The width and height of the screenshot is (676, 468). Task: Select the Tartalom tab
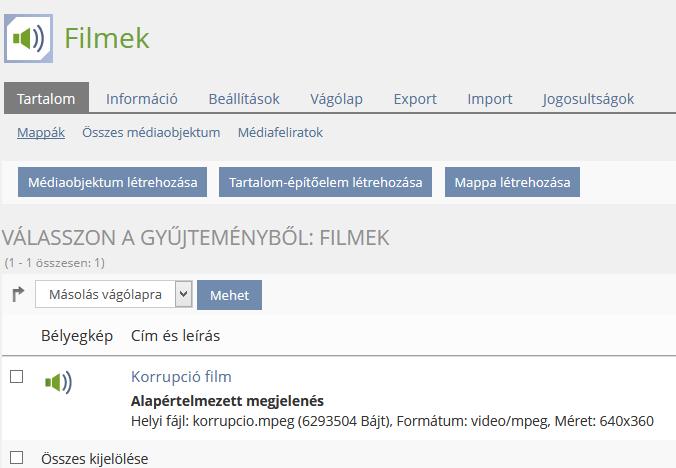click(x=46, y=98)
